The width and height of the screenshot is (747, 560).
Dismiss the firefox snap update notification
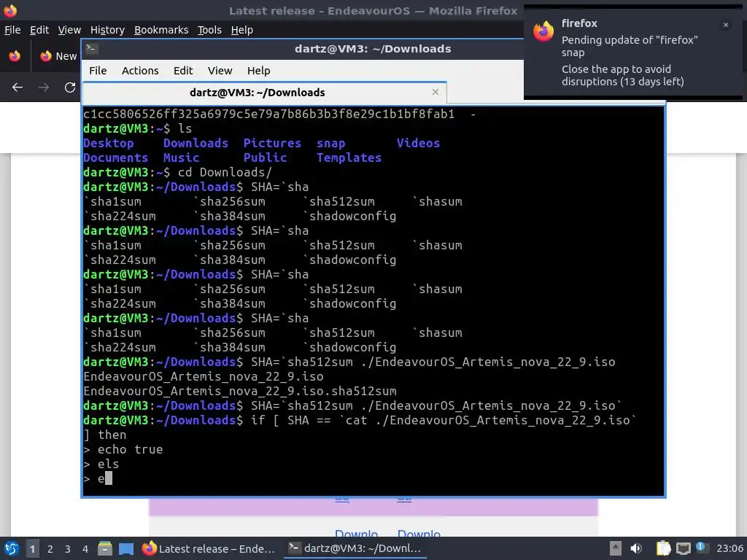[x=726, y=25]
